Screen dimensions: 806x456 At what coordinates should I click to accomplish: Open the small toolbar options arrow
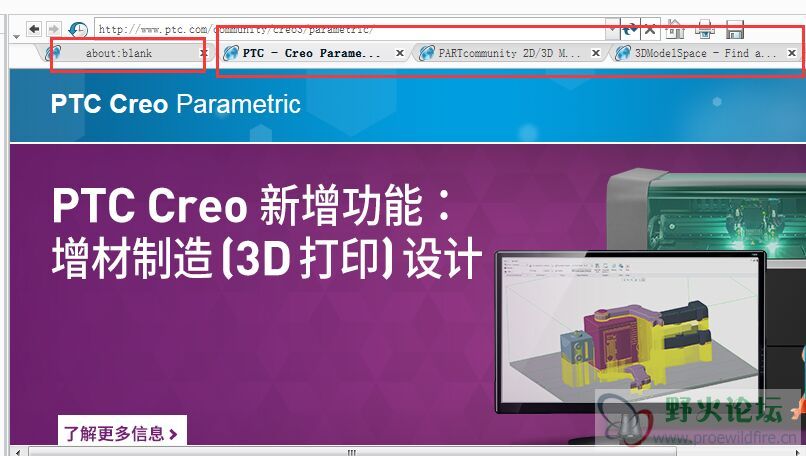coord(16,37)
